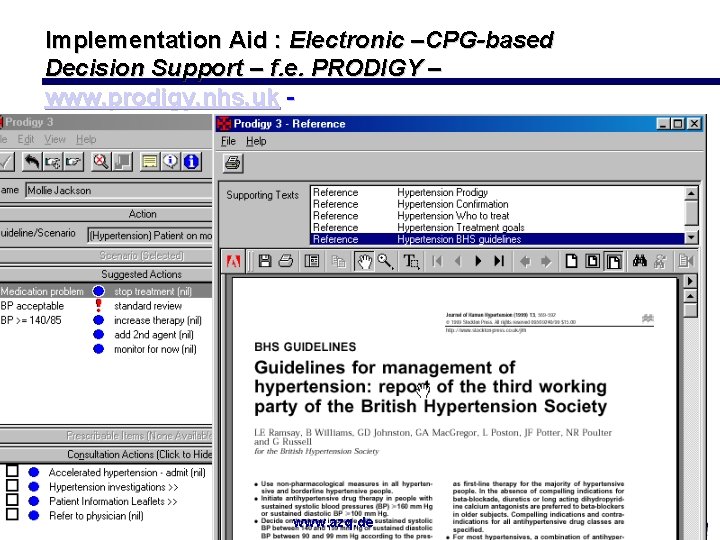Click the Adobe Acrobat logo icon
Screen dimensions: 720x540
(233, 261)
